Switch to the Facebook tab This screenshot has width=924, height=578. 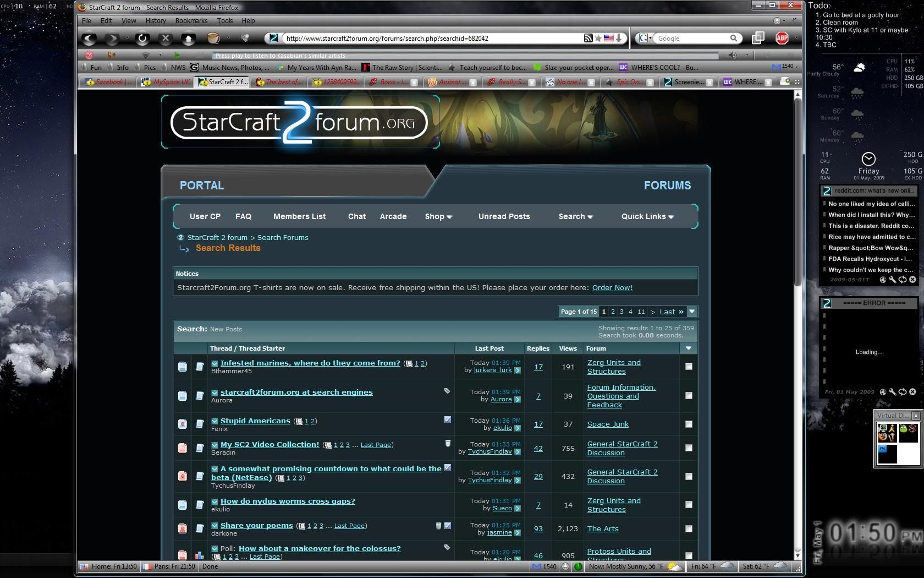pyautogui.click(x=108, y=82)
